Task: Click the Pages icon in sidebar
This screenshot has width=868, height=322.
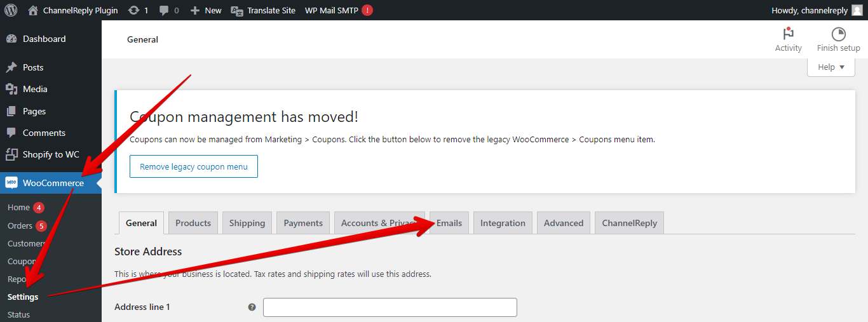Action: click(11, 111)
